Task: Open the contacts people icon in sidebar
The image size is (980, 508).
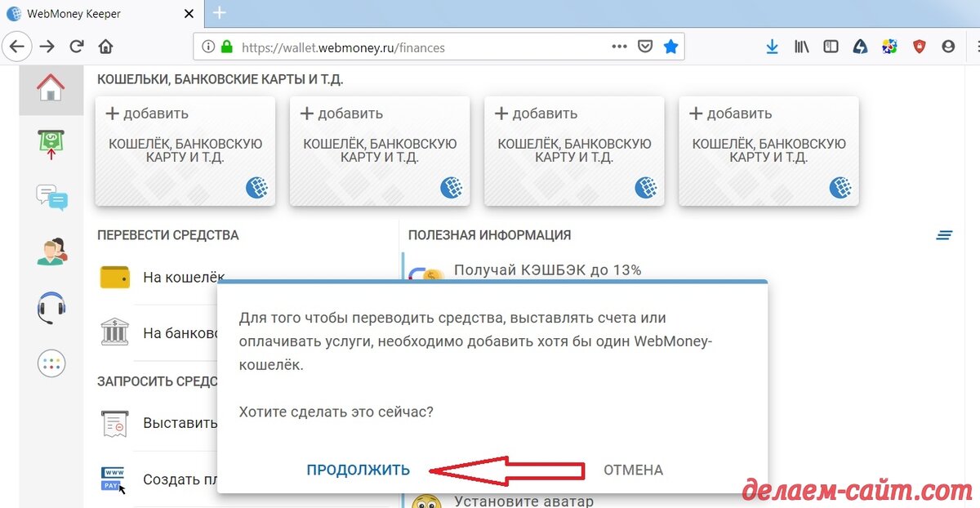Action: tap(51, 251)
